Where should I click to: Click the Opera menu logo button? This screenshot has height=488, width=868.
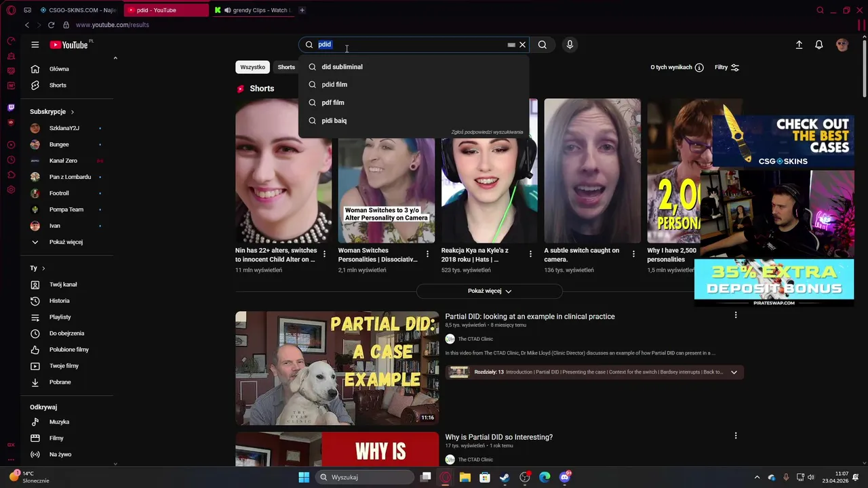11,10
